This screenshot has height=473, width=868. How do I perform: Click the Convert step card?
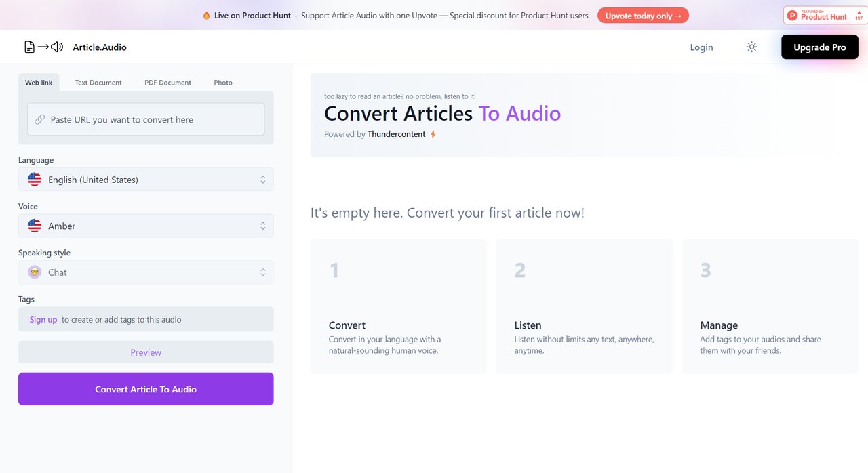point(399,306)
